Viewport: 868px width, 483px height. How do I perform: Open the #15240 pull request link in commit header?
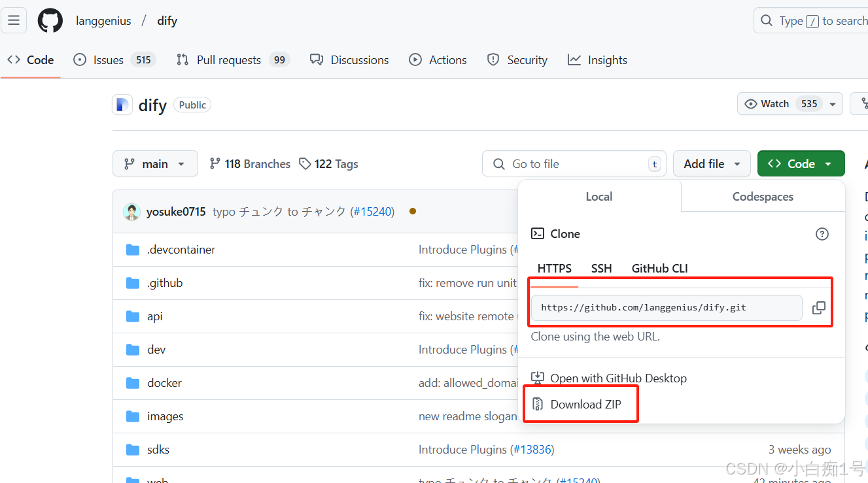[x=372, y=212]
